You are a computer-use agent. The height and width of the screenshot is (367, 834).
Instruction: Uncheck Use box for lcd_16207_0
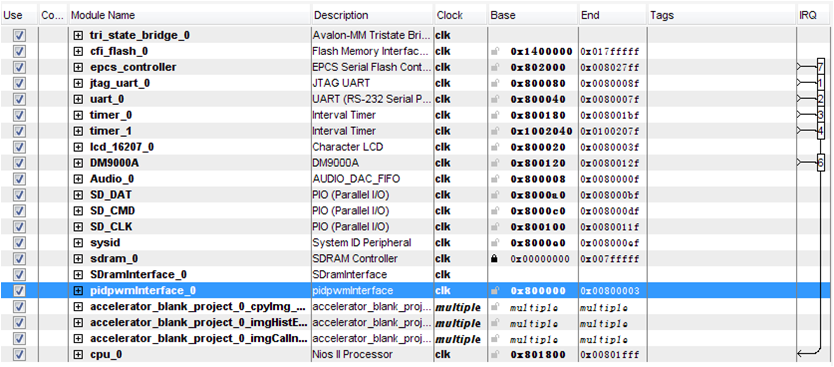tap(19, 147)
